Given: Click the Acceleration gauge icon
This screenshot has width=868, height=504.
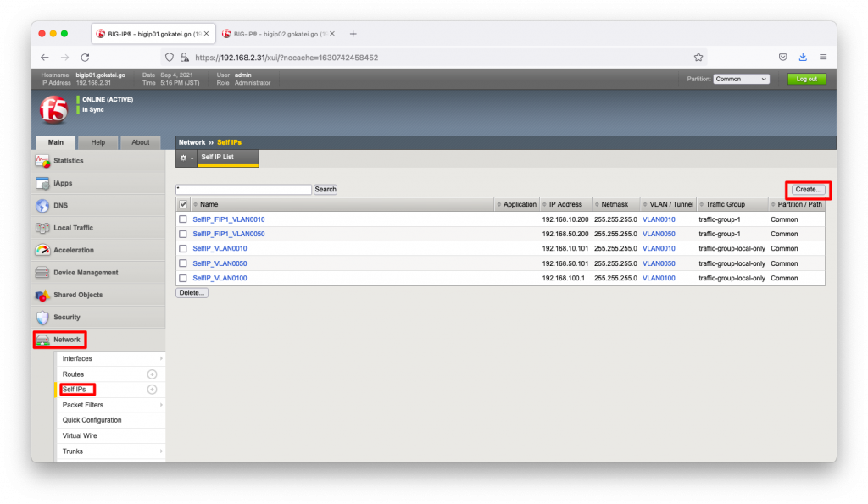Looking at the screenshot, I should point(42,251).
